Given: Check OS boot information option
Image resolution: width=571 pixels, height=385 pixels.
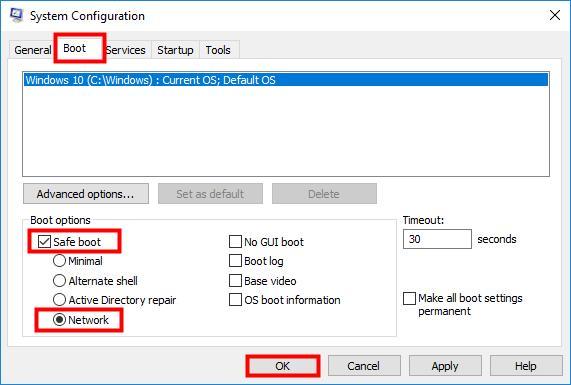Looking at the screenshot, I should [235, 300].
